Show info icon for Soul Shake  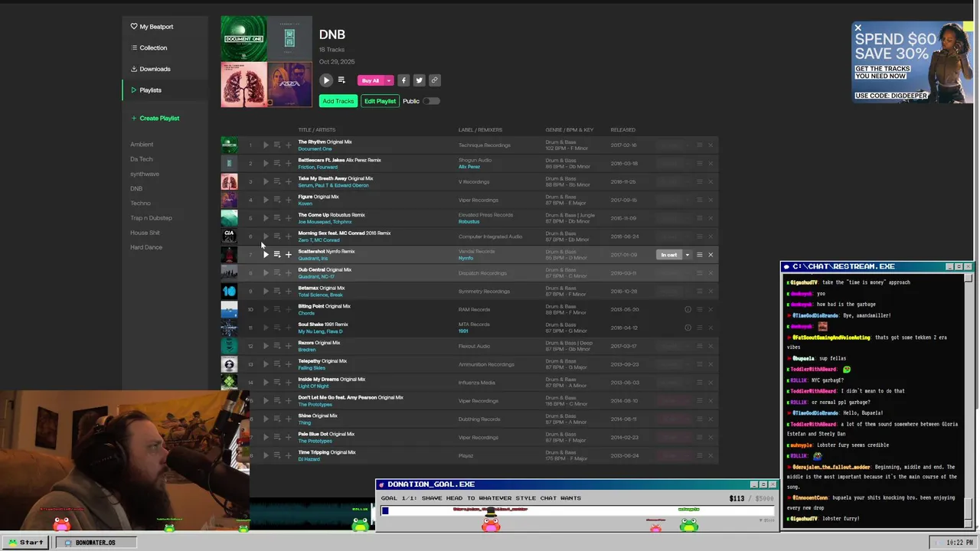[x=688, y=328]
